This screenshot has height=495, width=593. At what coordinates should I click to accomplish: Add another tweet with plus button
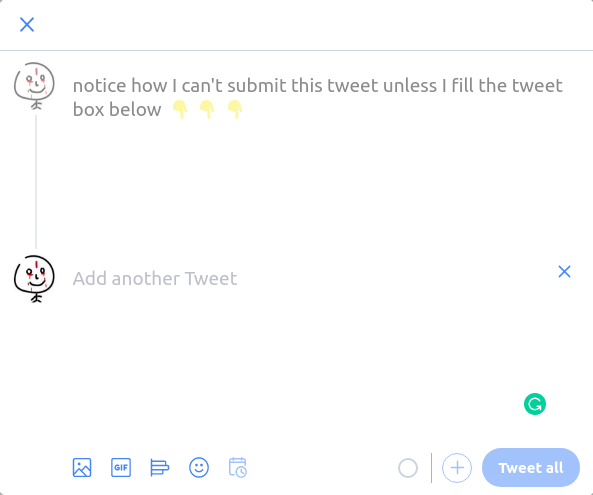click(457, 468)
